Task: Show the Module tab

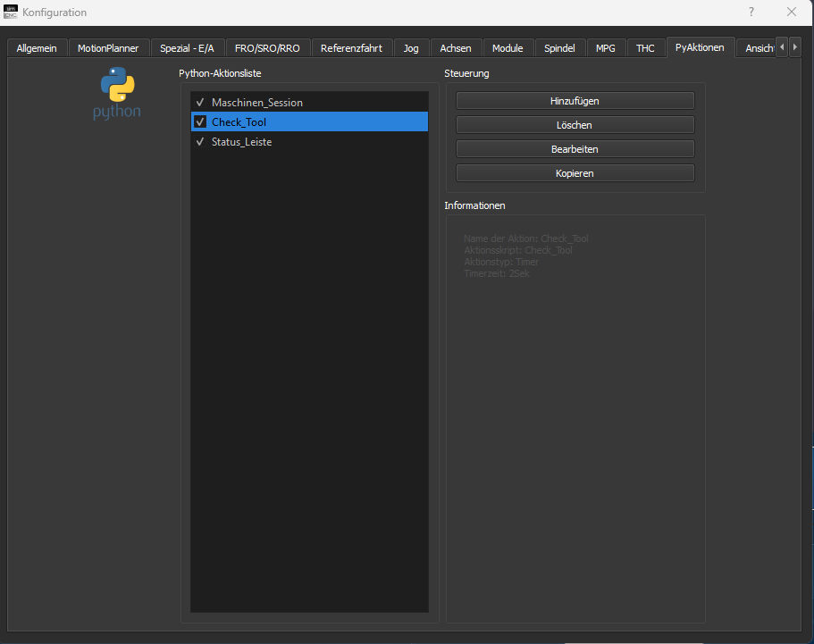Action: pyautogui.click(x=508, y=48)
